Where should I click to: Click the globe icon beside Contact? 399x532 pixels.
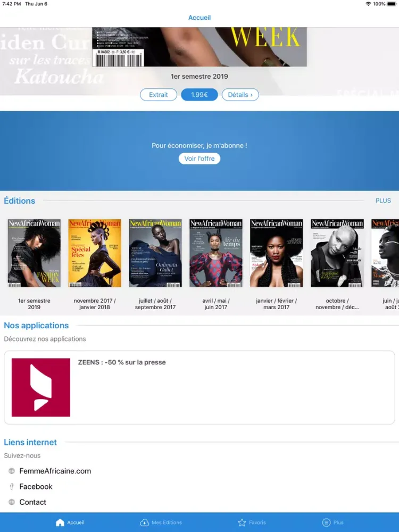click(12, 502)
